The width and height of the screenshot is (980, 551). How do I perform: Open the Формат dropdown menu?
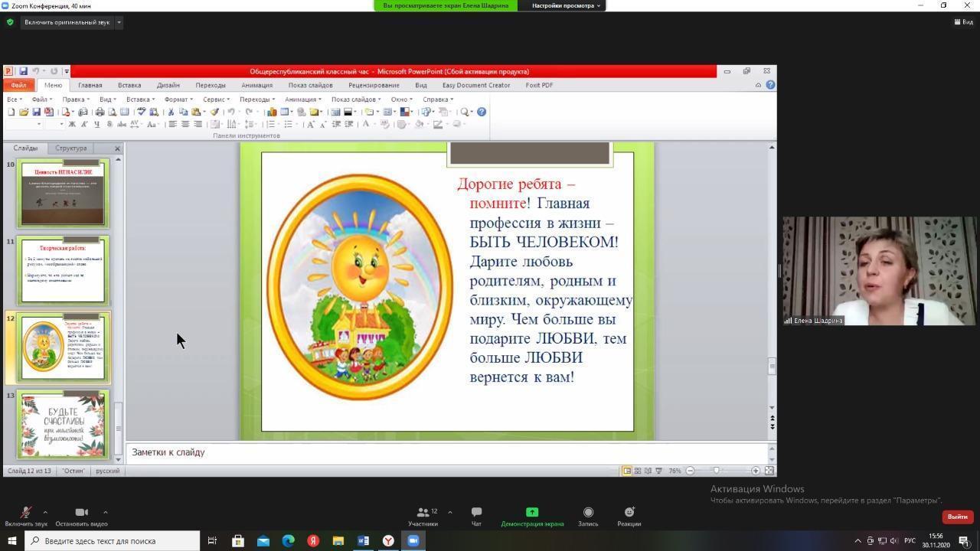(x=178, y=99)
